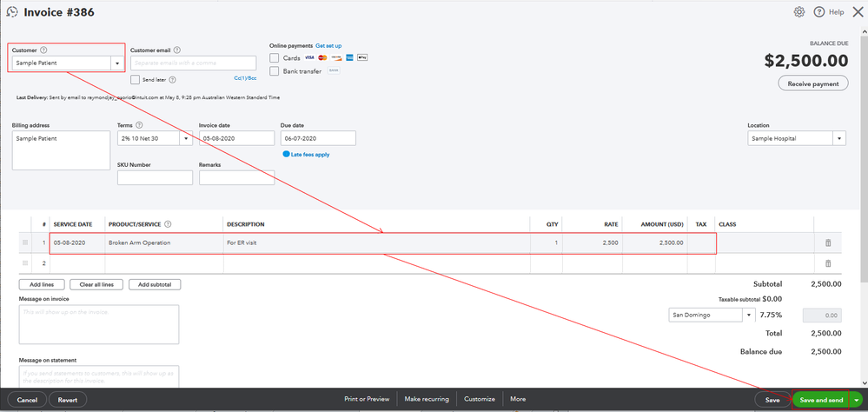
Task: Click the Cancel button
Action: (x=27, y=399)
